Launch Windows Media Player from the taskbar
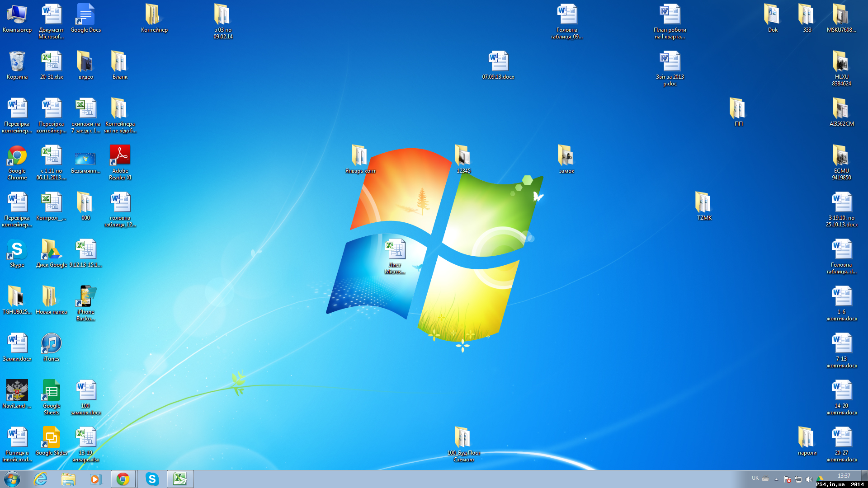This screenshot has width=868, height=488. tap(95, 479)
